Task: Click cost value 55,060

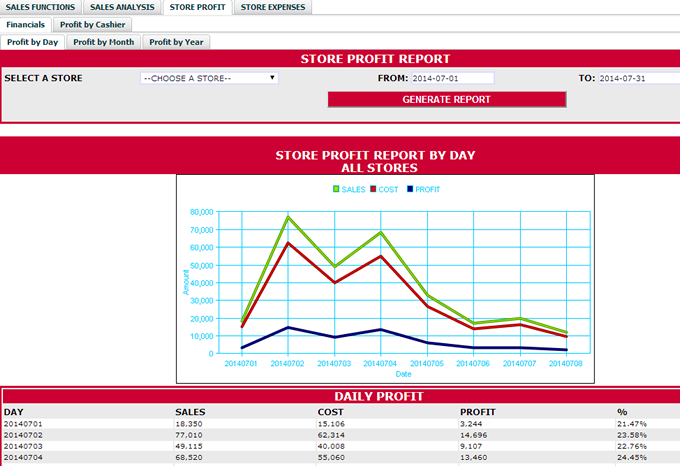Action: pos(331,458)
